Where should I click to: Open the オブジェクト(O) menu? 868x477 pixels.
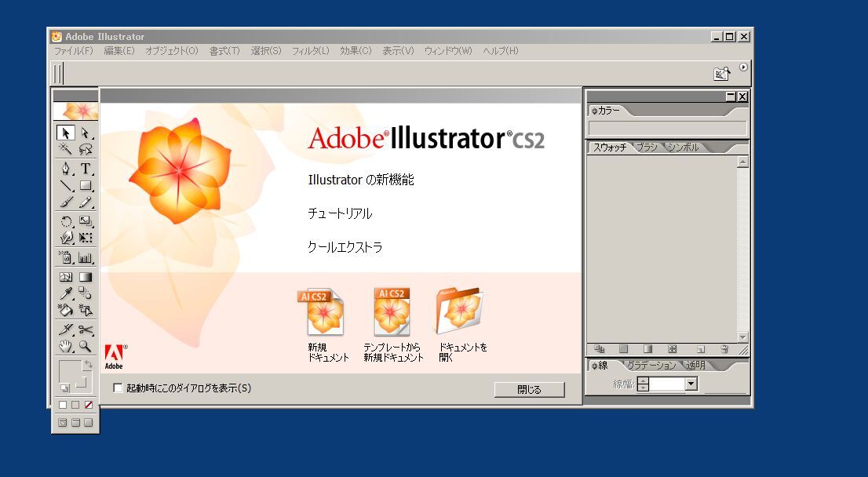[172, 51]
